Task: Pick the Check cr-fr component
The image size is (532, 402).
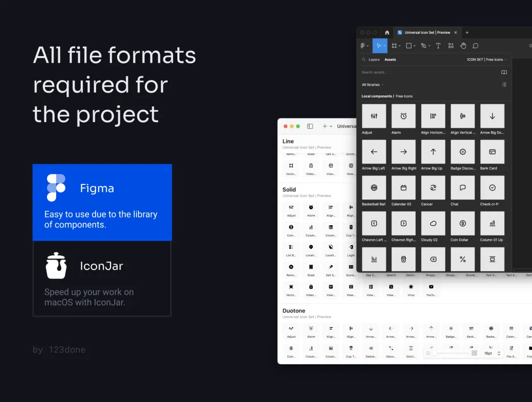Action: [x=492, y=187]
